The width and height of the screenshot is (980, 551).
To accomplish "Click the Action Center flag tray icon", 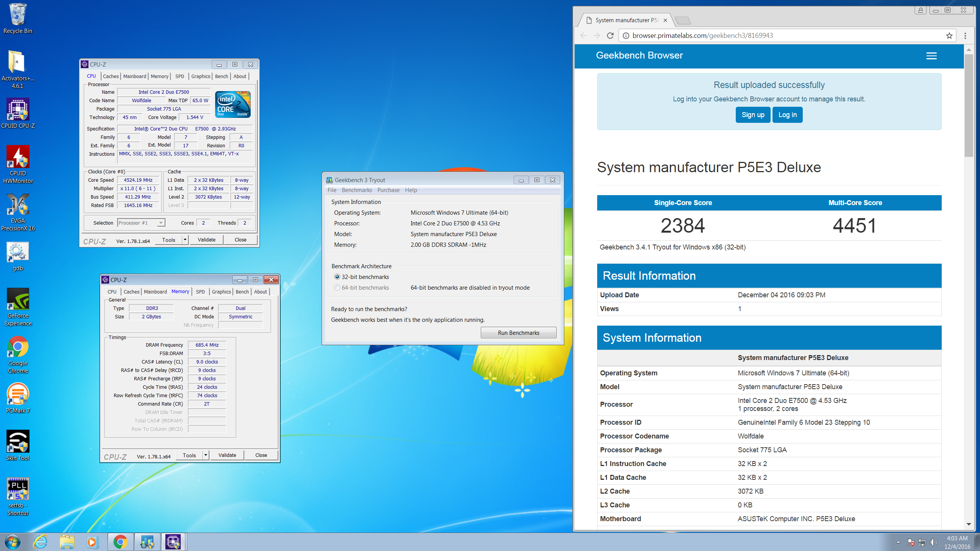I will click(x=911, y=542).
